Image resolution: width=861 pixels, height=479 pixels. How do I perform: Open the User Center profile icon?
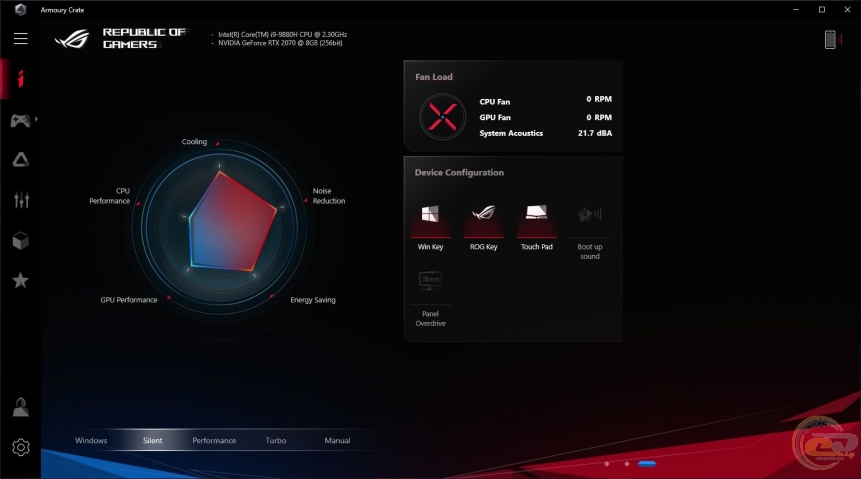(x=20, y=407)
